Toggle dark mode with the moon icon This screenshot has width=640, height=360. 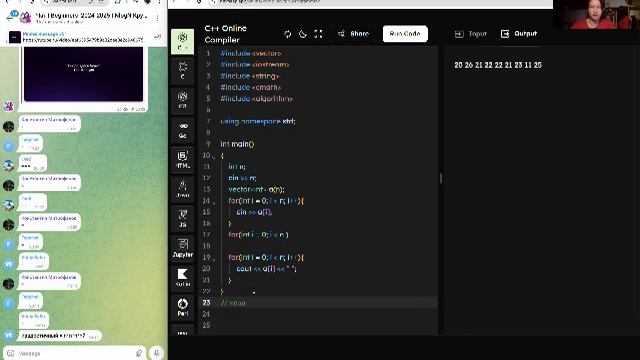[x=303, y=34]
